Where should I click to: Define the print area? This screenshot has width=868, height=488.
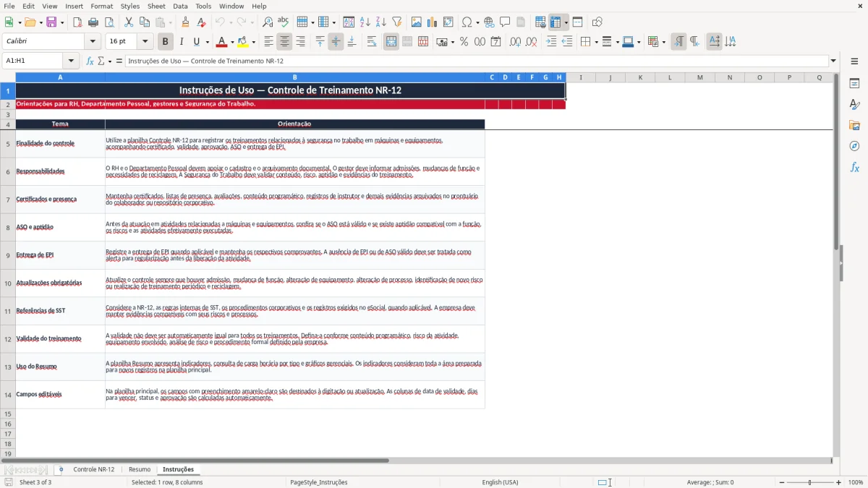[540, 22]
